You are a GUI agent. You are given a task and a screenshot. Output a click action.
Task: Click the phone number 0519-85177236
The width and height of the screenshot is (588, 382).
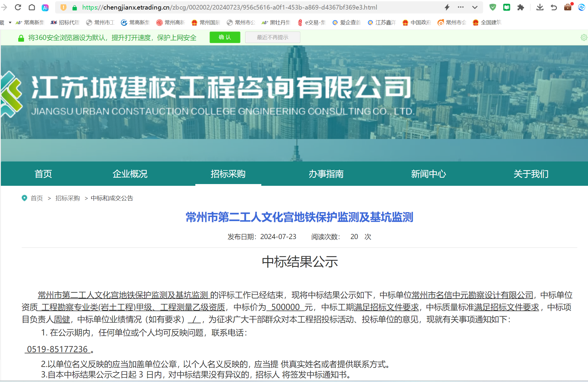coord(57,349)
